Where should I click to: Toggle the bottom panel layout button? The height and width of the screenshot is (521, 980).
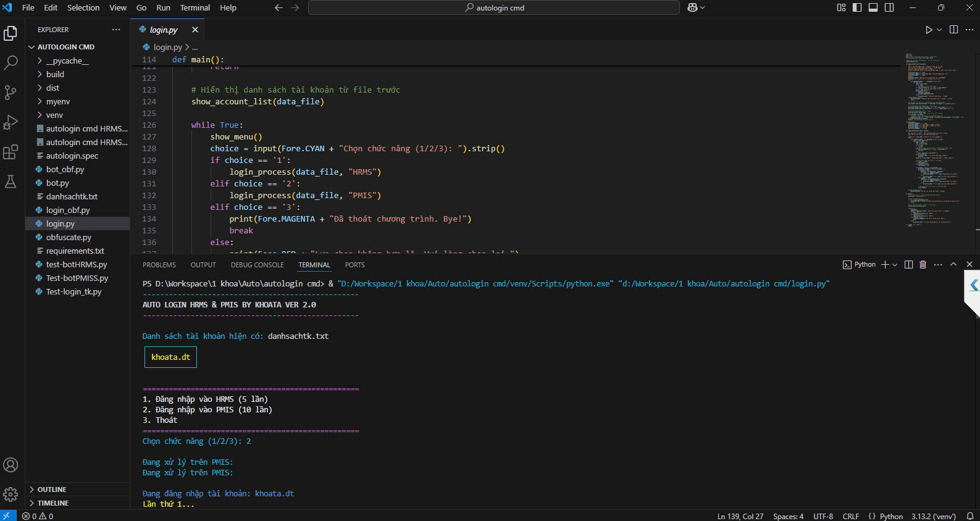tap(873, 7)
